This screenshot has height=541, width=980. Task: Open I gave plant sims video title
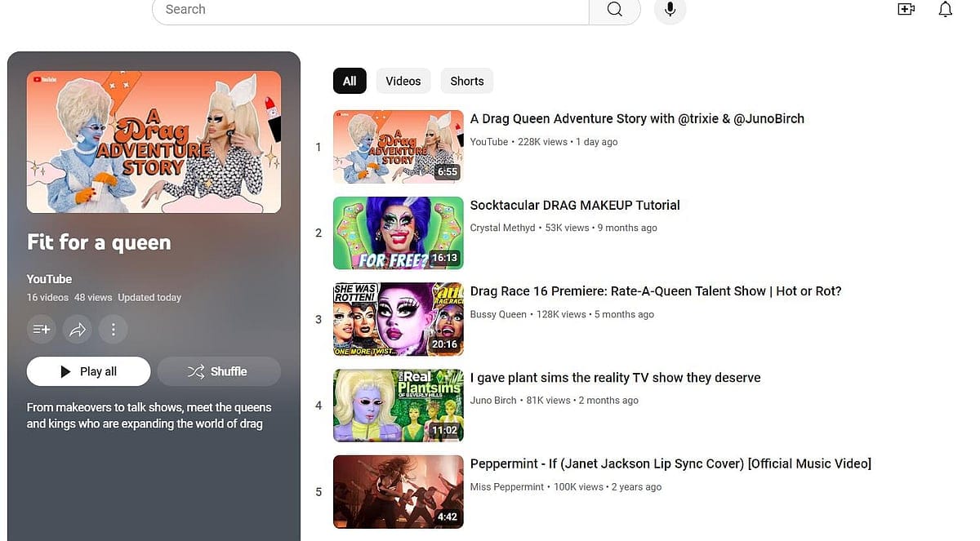coord(616,378)
